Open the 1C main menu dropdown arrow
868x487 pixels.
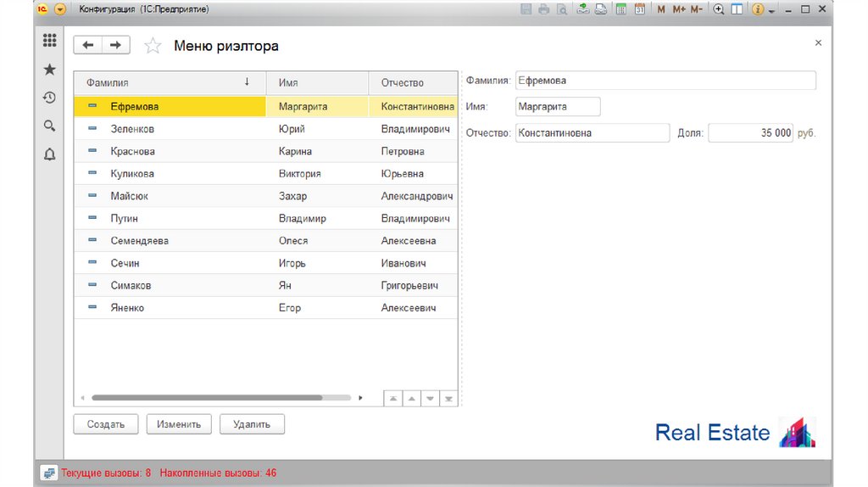point(59,9)
